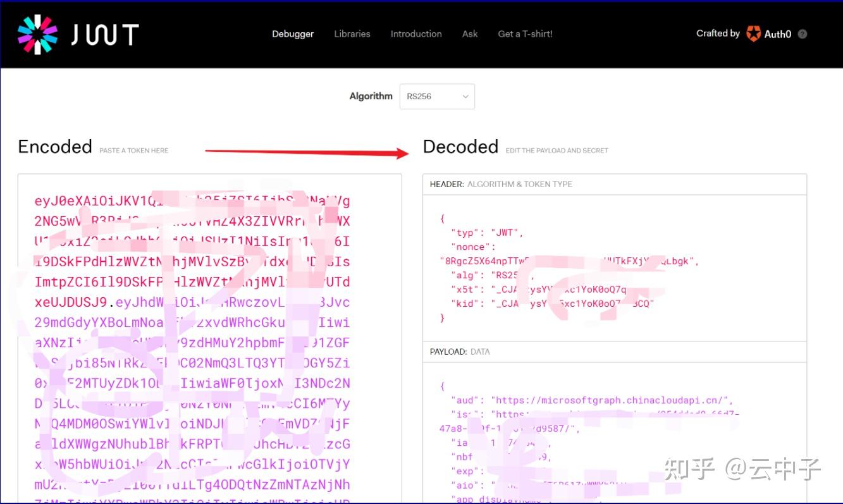Image resolution: width=843 pixels, height=504 pixels.
Task: Click the Algorithm label text
Action: click(371, 96)
